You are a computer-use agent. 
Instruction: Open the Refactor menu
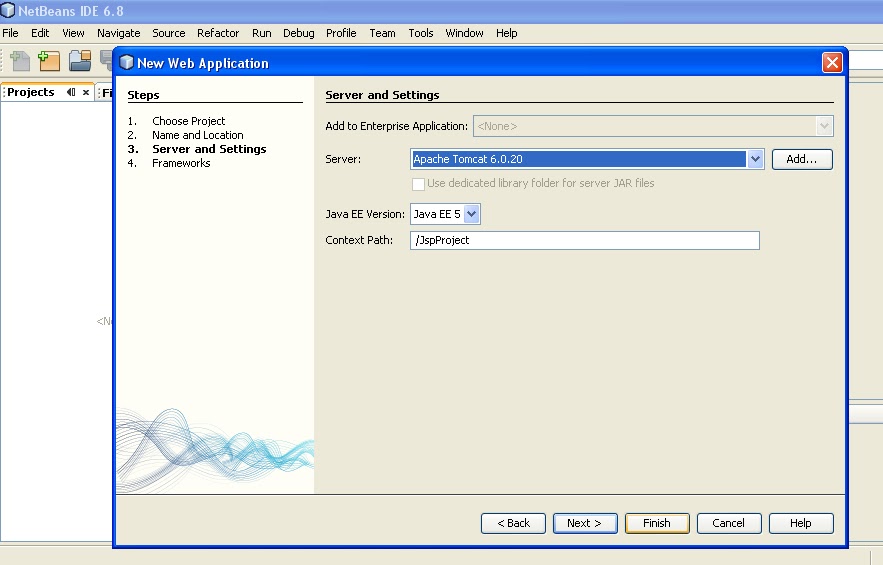[x=218, y=33]
